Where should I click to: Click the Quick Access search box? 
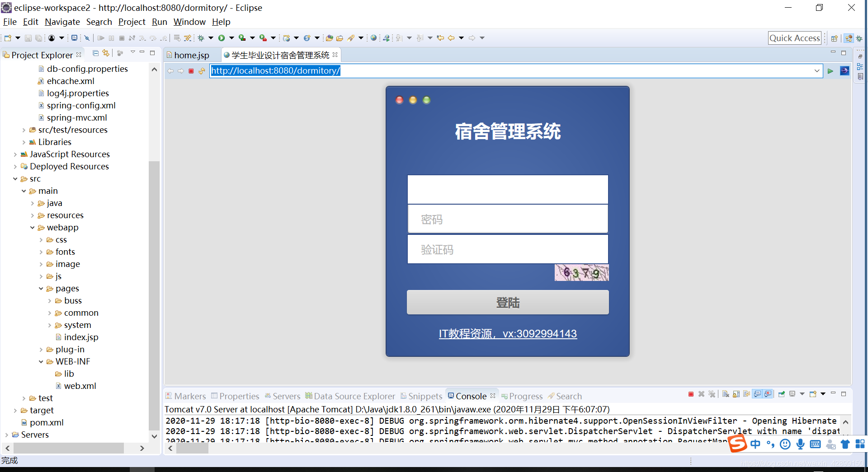[795, 38]
